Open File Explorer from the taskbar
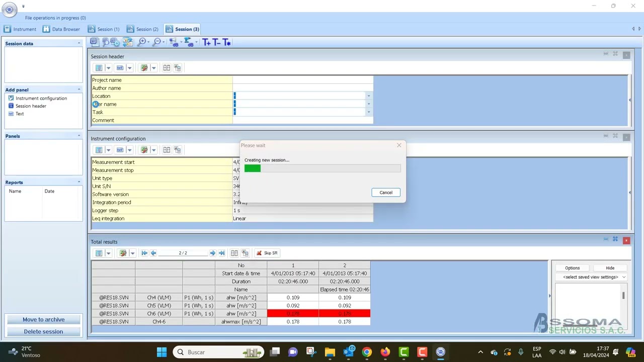Screen dimensions: 644x362 (330, 352)
